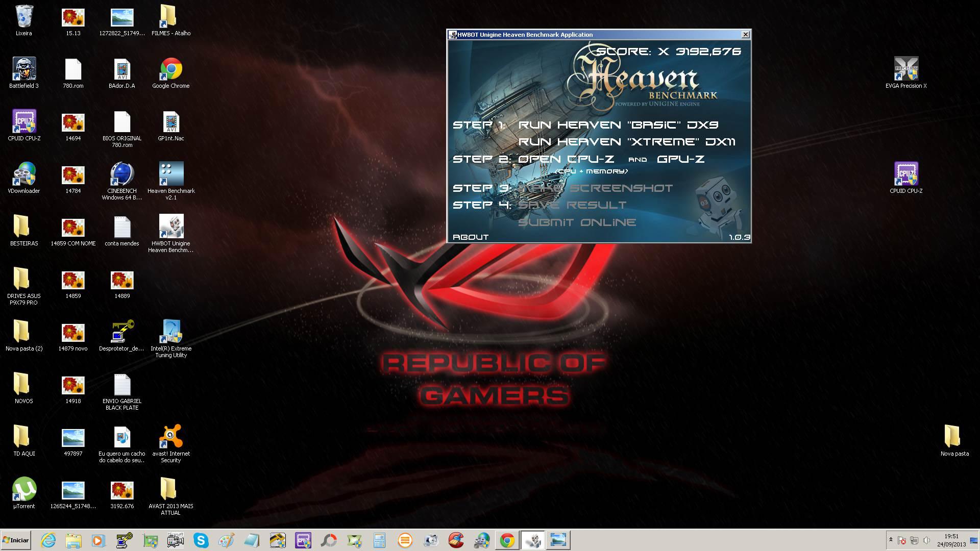The image size is (980, 551).
Task: Run Heaven "Basic" DX9 benchmark
Action: coord(618,125)
